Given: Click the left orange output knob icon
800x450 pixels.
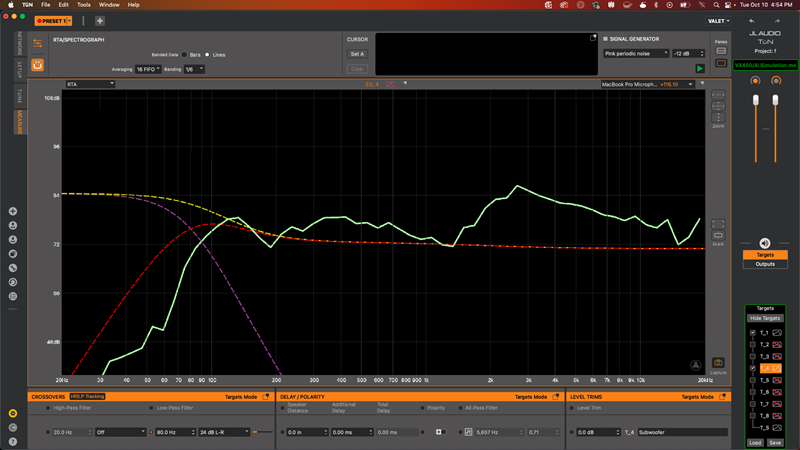Looking at the screenshot, I should click(x=755, y=81).
